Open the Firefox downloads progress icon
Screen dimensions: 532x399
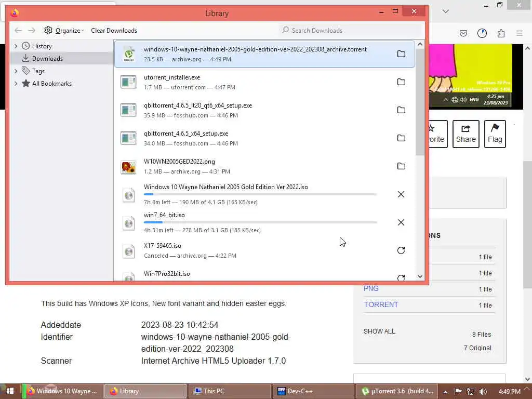(x=482, y=33)
